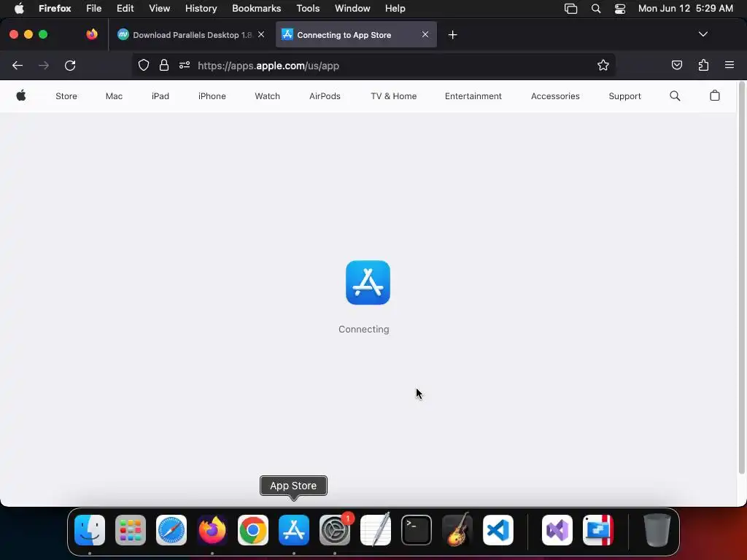This screenshot has width=747, height=560.
Task: Open Firefox View icon in the tab bar
Action: 91,34
